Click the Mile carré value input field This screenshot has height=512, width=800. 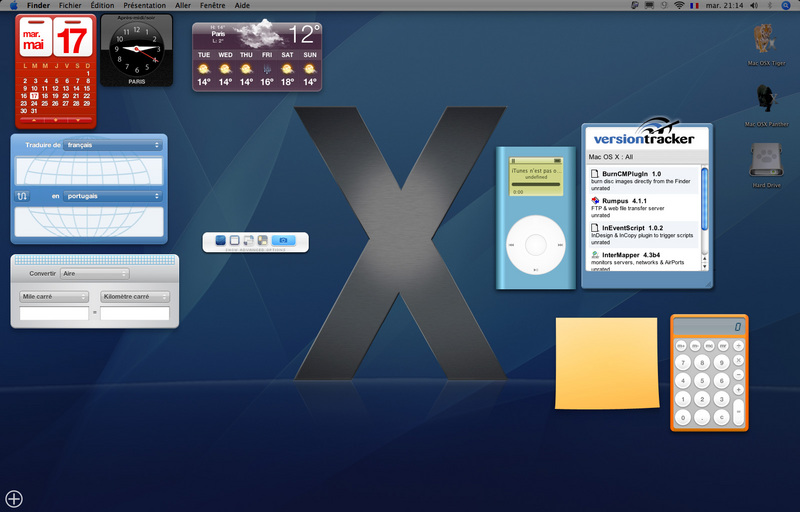[x=54, y=314]
